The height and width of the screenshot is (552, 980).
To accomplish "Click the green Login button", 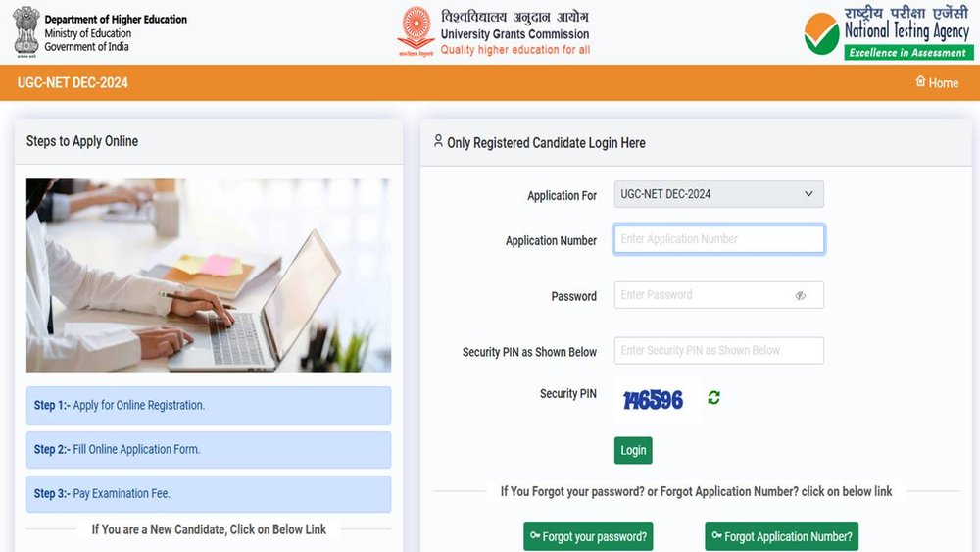I will (x=633, y=450).
